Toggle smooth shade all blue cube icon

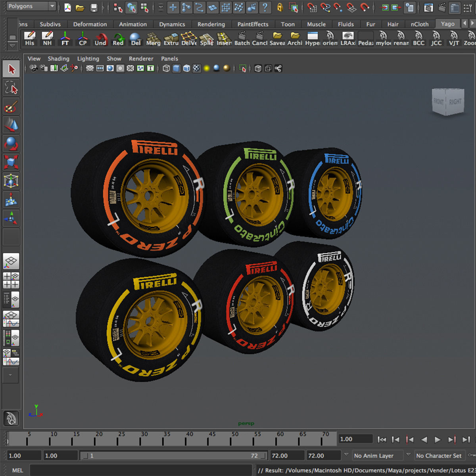[177, 68]
